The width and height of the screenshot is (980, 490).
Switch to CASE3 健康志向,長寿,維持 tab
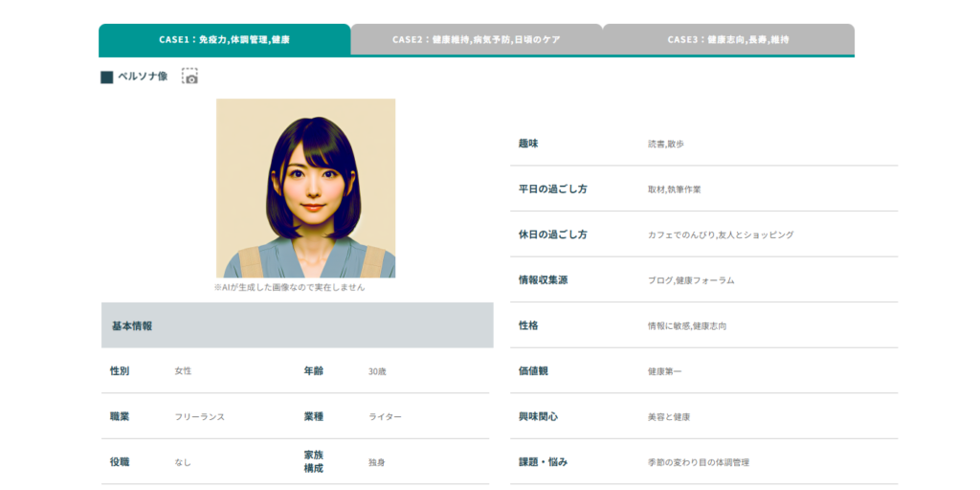pos(728,39)
